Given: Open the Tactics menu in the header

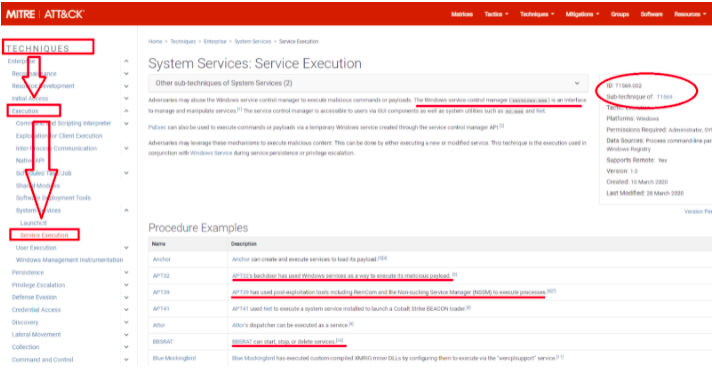Looking at the screenshot, I should [x=496, y=15].
